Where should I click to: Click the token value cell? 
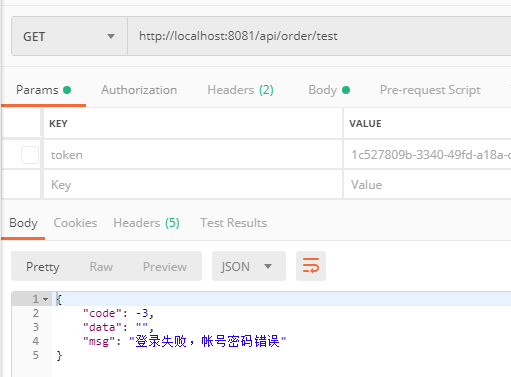pos(427,155)
